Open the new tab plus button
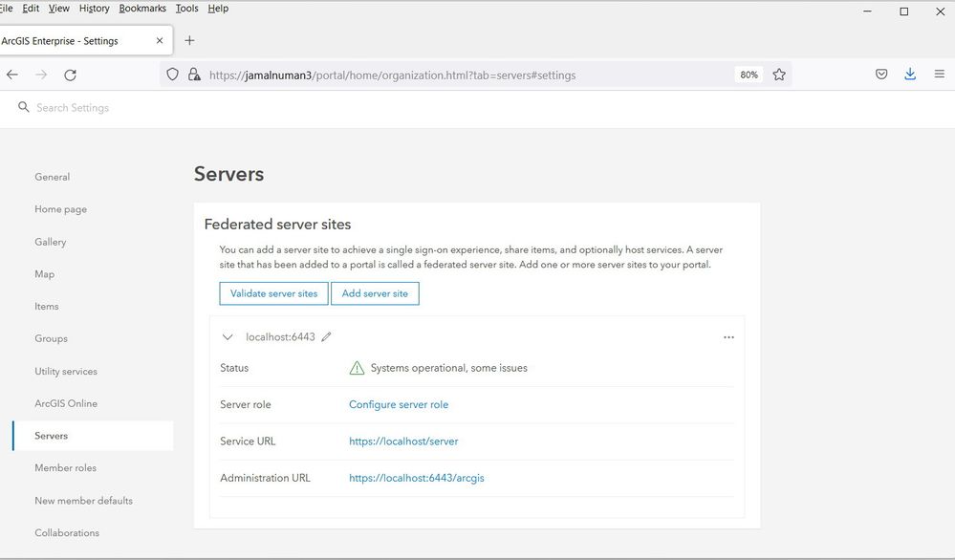This screenshot has height=560, width=955. point(189,40)
